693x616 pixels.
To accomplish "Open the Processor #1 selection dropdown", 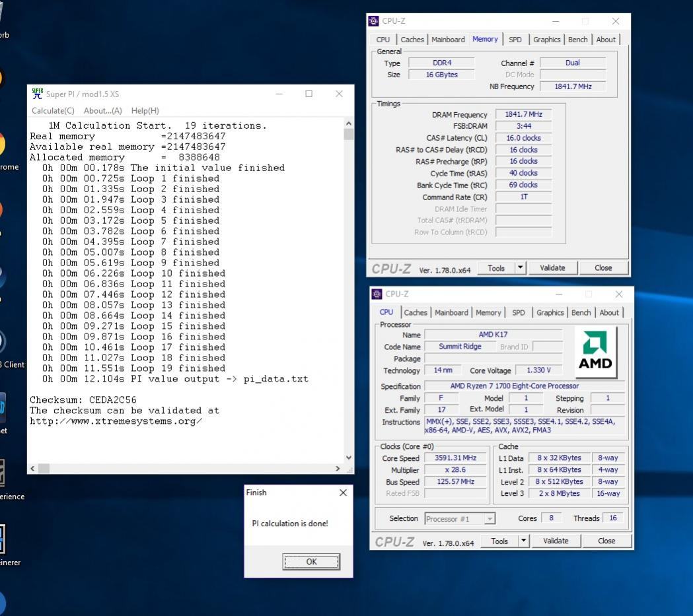I will [489, 519].
